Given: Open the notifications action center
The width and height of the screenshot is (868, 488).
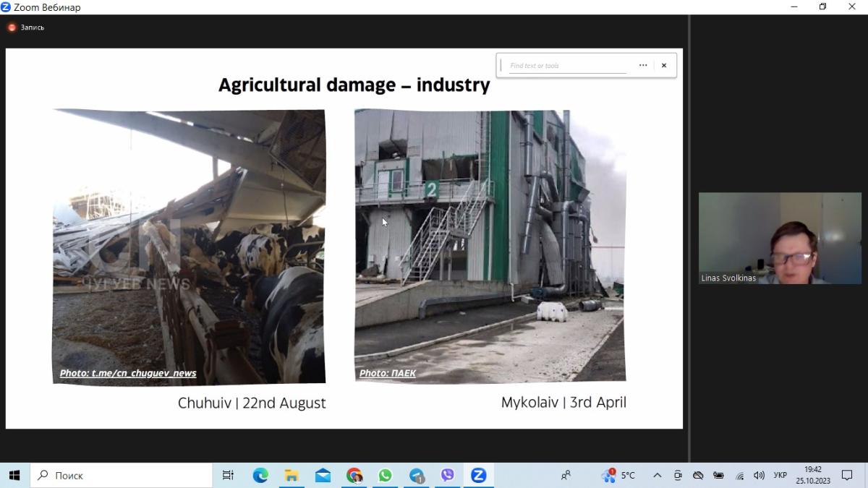Looking at the screenshot, I should pos(847,475).
